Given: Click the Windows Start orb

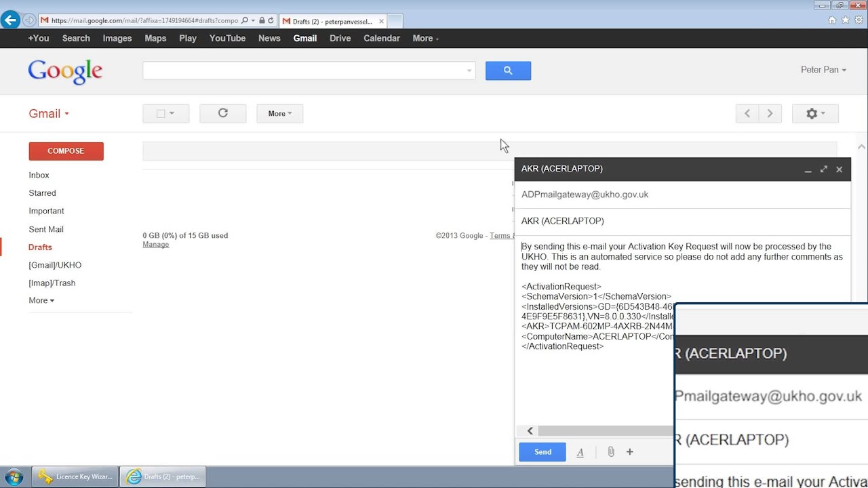Looking at the screenshot, I should tap(14, 476).
